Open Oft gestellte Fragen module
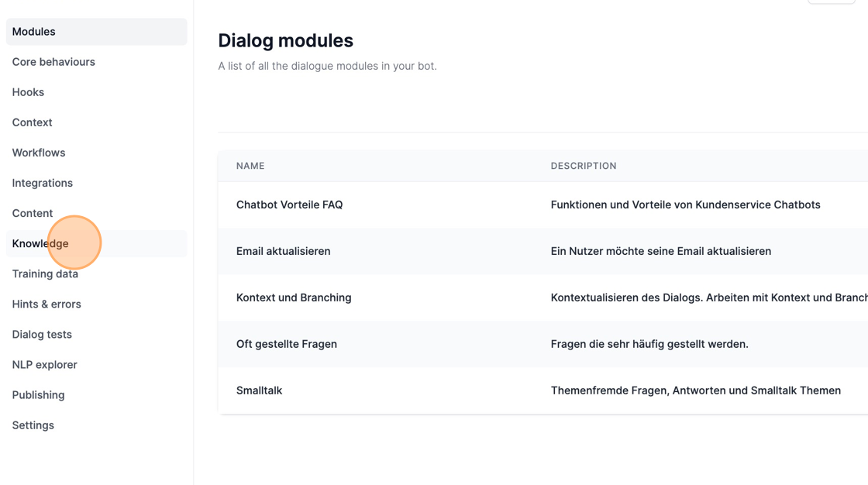The image size is (868, 485). (542, 344)
